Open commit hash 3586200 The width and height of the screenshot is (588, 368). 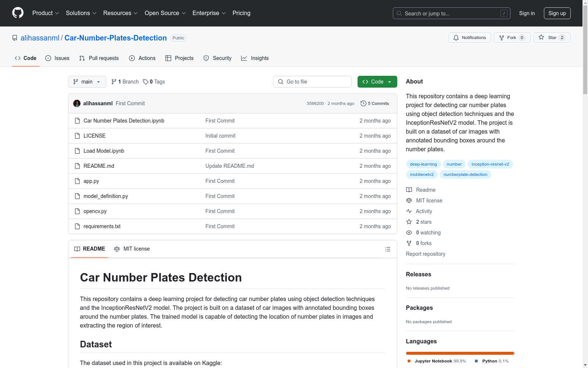315,103
